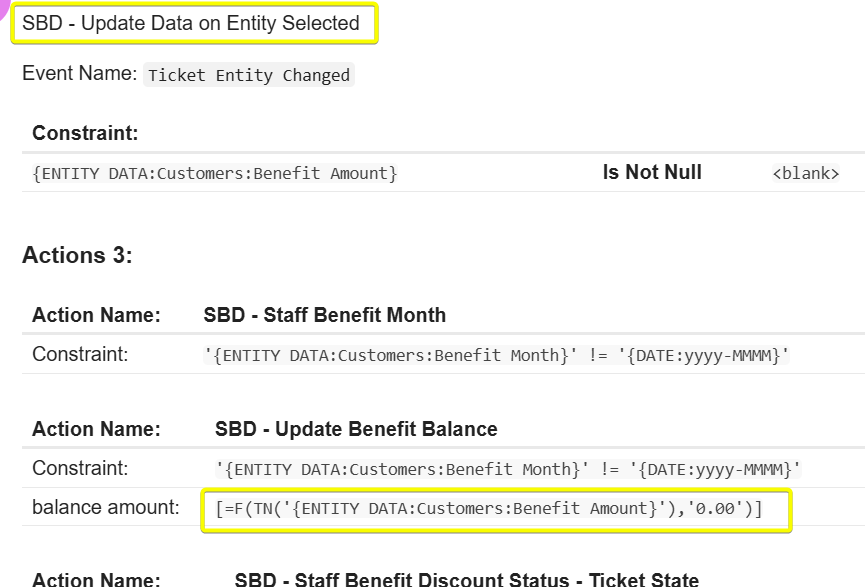Screen dimensions: 865x587
Task: Open the SBD - Update Benefit Balance action
Action: click(x=356, y=429)
